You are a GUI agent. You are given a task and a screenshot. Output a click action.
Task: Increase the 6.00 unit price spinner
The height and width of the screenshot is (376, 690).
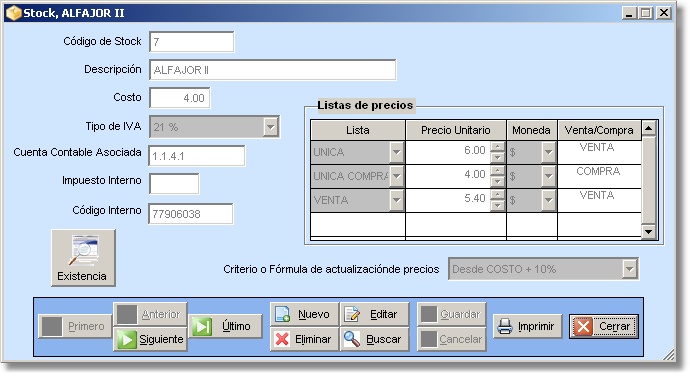(x=497, y=147)
